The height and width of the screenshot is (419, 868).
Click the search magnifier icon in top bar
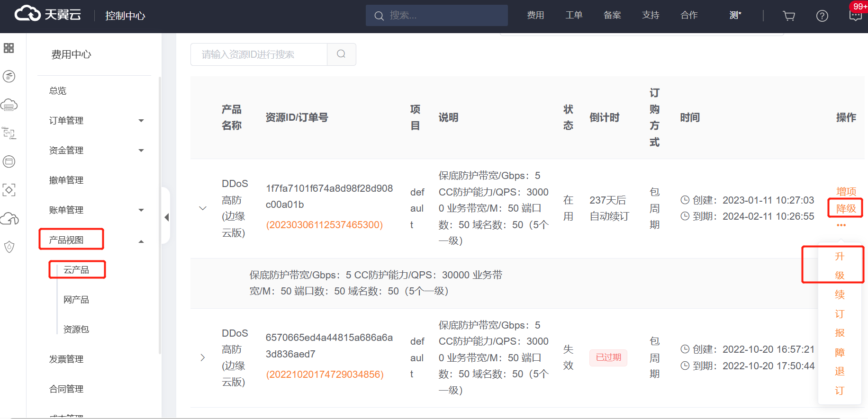pos(379,16)
